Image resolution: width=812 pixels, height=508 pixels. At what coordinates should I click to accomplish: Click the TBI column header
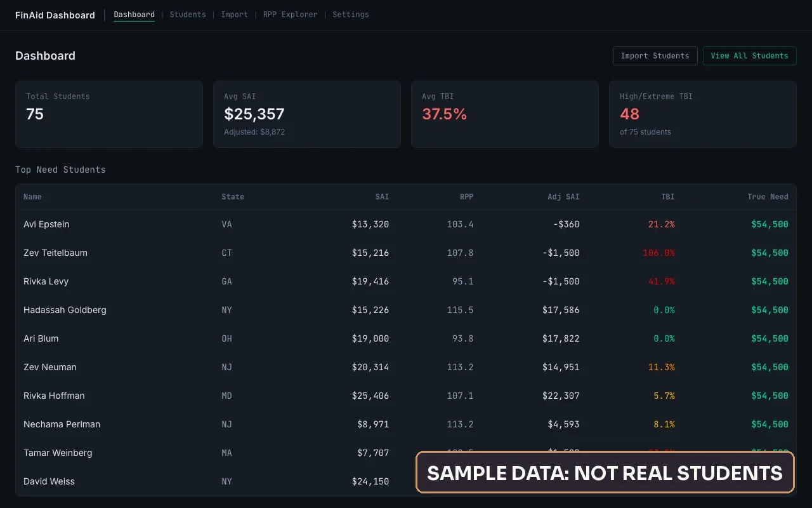[668, 197]
